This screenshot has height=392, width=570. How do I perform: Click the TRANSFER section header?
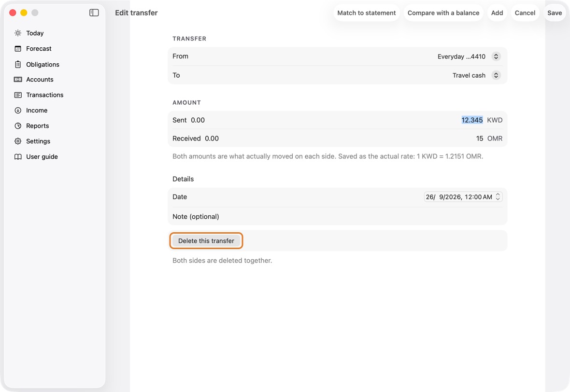(x=189, y=39)
